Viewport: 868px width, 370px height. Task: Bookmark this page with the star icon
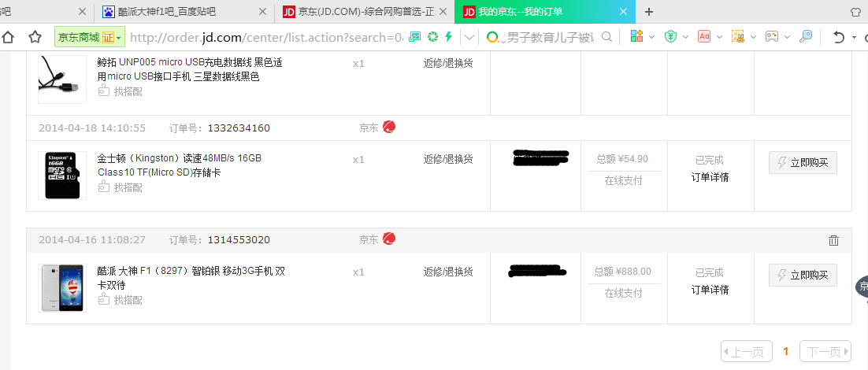[35, 37]
